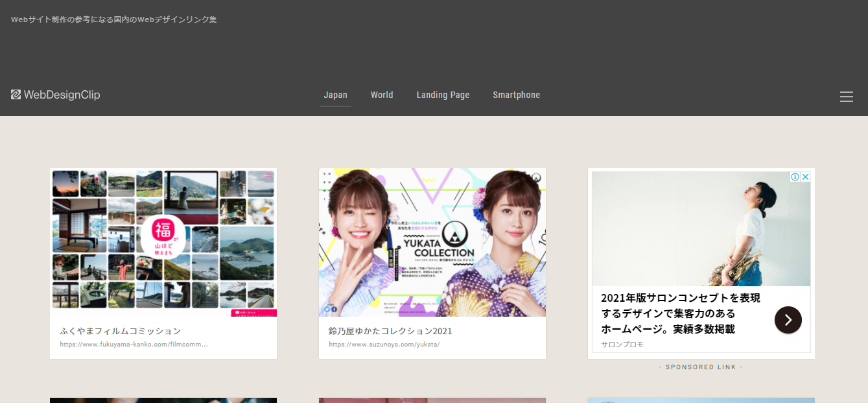This screenshot has width=868, height=403.
Task: Open the Landing Page tab
Action: pyautogui.click(x=443, y=95)
